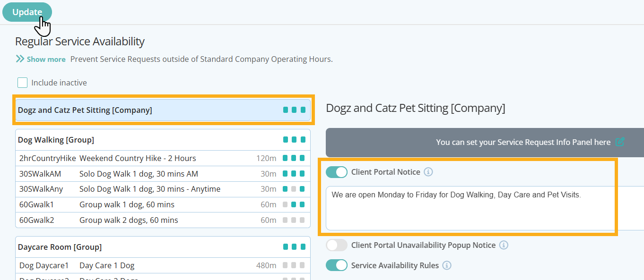The image size is (644, 280).
Task: Click into the Client Portal Notice text area
Action: [485, 208]
